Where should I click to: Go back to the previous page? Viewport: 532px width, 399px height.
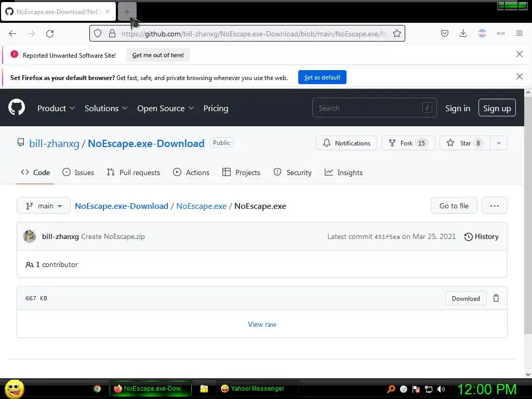pyautogui.click(x=12, y=33)
